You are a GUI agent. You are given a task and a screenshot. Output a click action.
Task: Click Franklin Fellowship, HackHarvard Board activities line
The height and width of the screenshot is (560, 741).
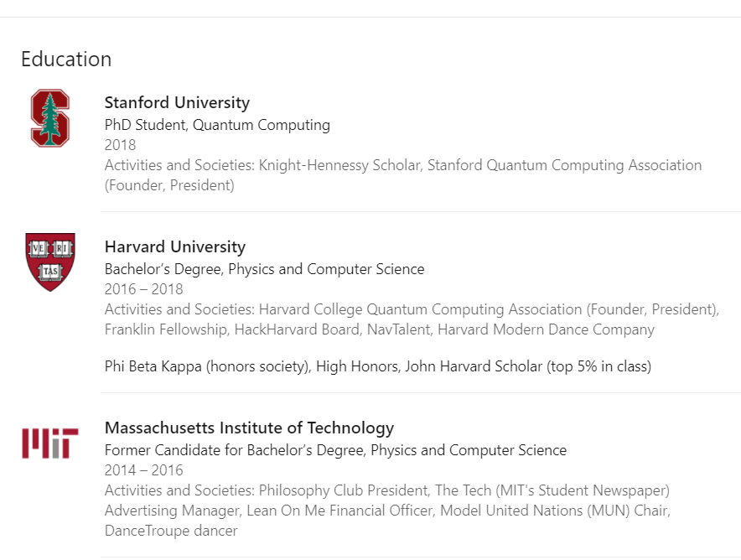click(380, 329)
